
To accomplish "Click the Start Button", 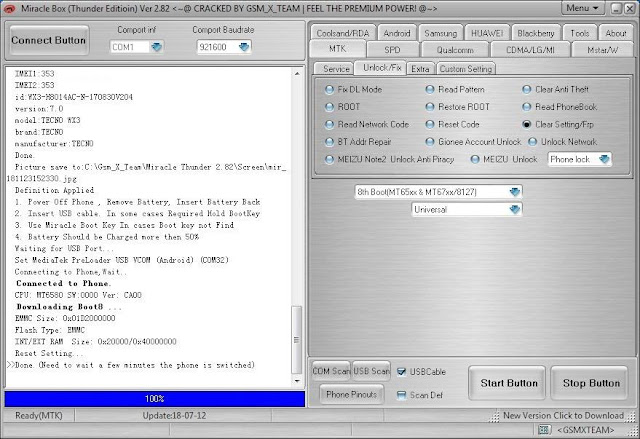I will click(x=507, y=383).
